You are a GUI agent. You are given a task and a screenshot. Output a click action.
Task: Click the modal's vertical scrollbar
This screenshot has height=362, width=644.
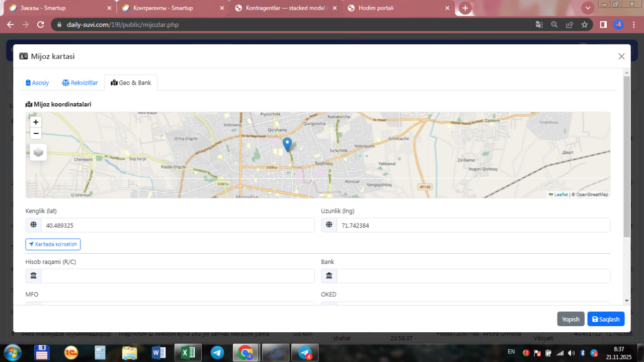pos(626,156)
